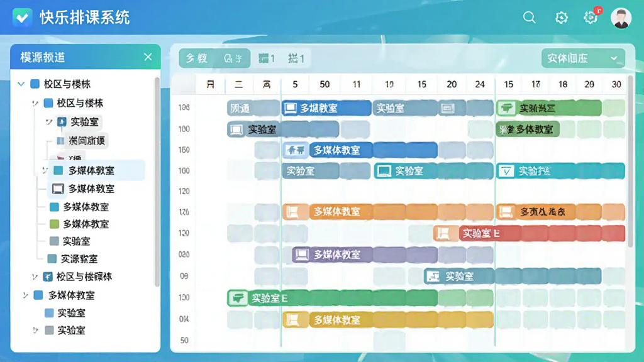
Task: Select the magnifier tab next to 多楼
Action: [233, 58]
